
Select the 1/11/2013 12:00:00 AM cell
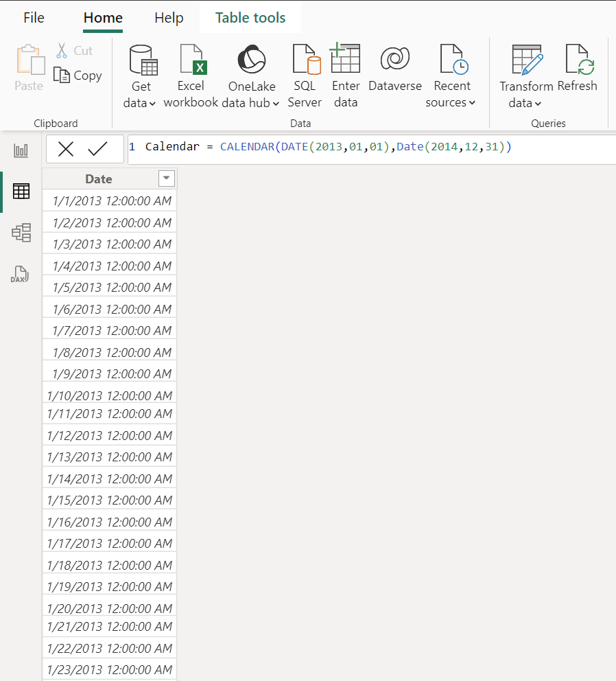click(x=109, y=413)
